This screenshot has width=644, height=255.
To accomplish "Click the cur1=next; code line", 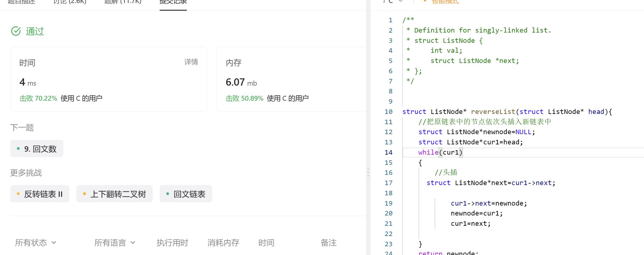I will 471,224.
